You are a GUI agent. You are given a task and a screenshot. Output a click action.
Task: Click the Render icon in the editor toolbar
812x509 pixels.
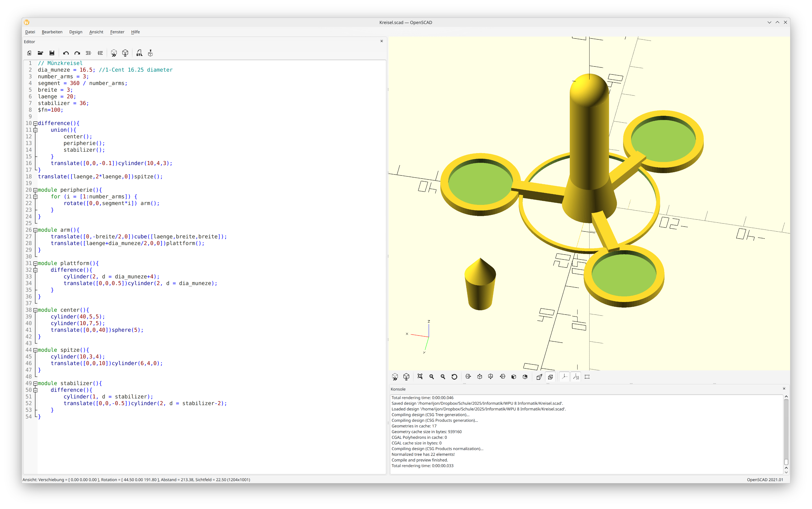tap(125, 53)
